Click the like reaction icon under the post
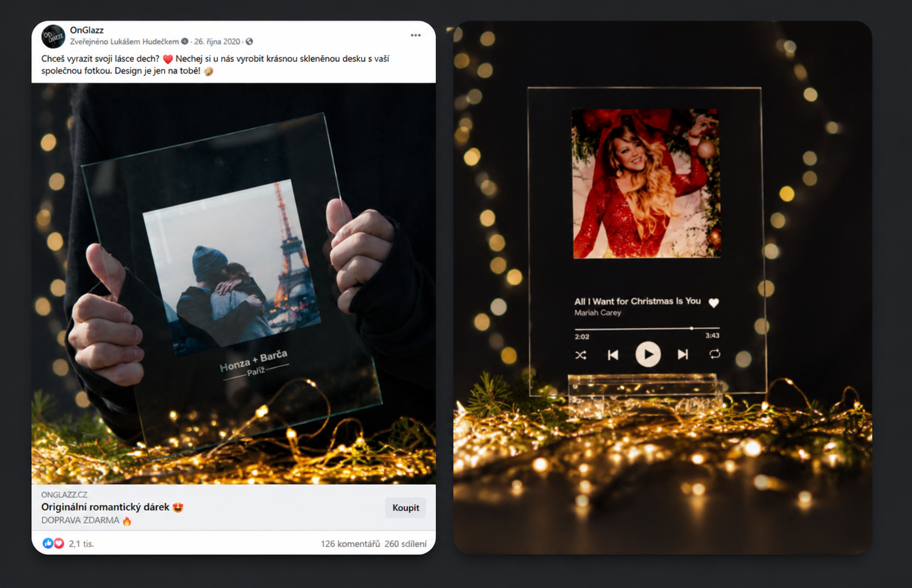 [x=48, y=544]
